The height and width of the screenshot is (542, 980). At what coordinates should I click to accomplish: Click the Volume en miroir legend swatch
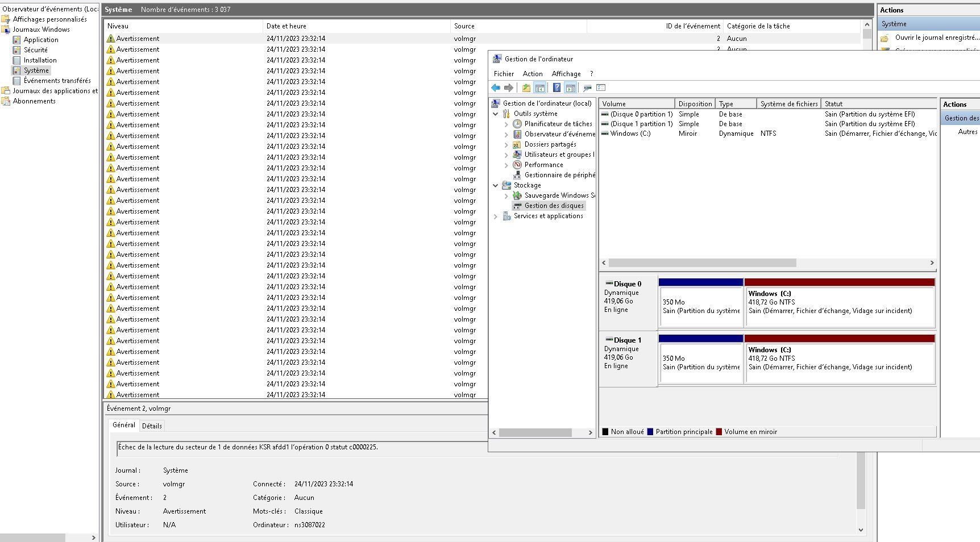[x=719, y=432]
